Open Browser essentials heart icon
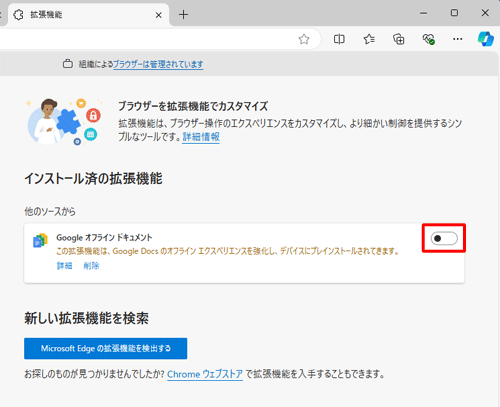500x407 pixels. click(x=428, y=39)
